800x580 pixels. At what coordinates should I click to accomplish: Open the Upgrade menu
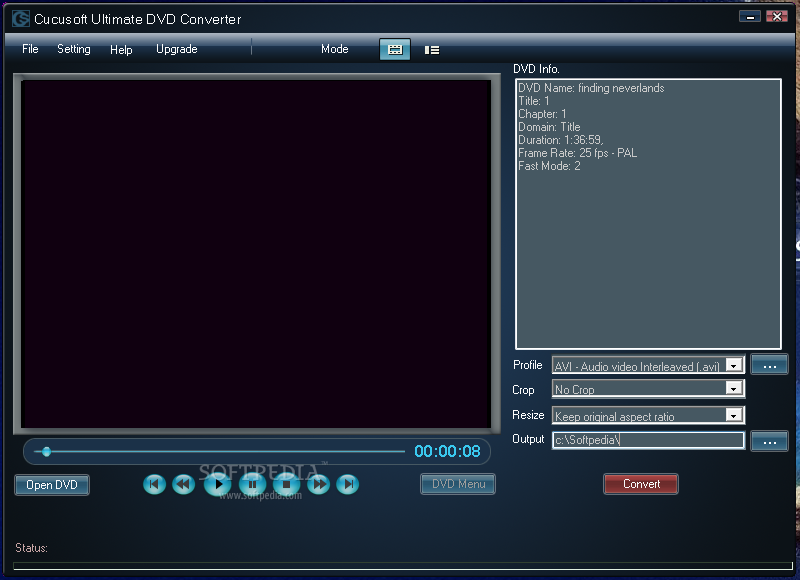[x=177, y=49]
